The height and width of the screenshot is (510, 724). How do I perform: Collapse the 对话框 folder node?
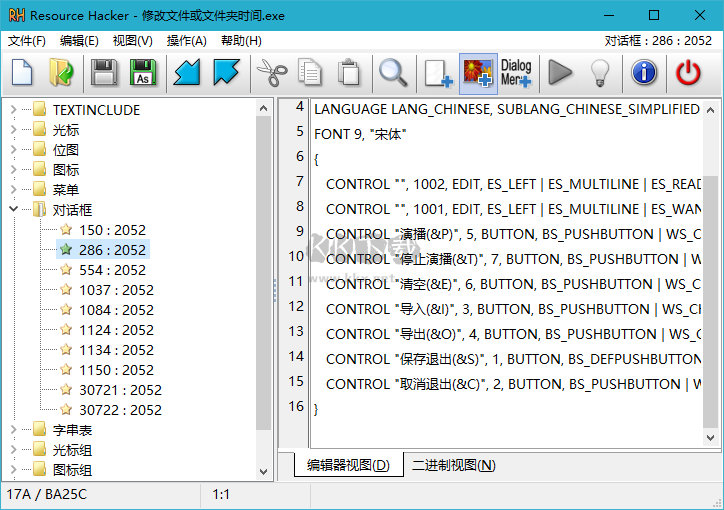coord(13,209)
